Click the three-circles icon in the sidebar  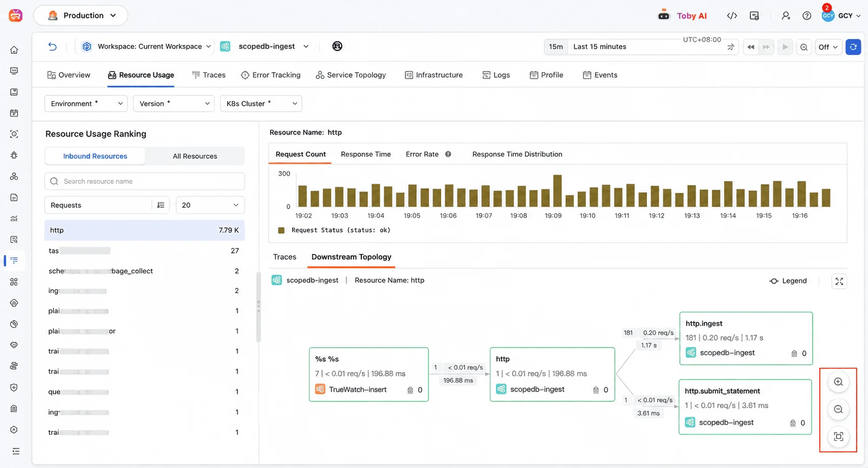click(x=14, y=176)
